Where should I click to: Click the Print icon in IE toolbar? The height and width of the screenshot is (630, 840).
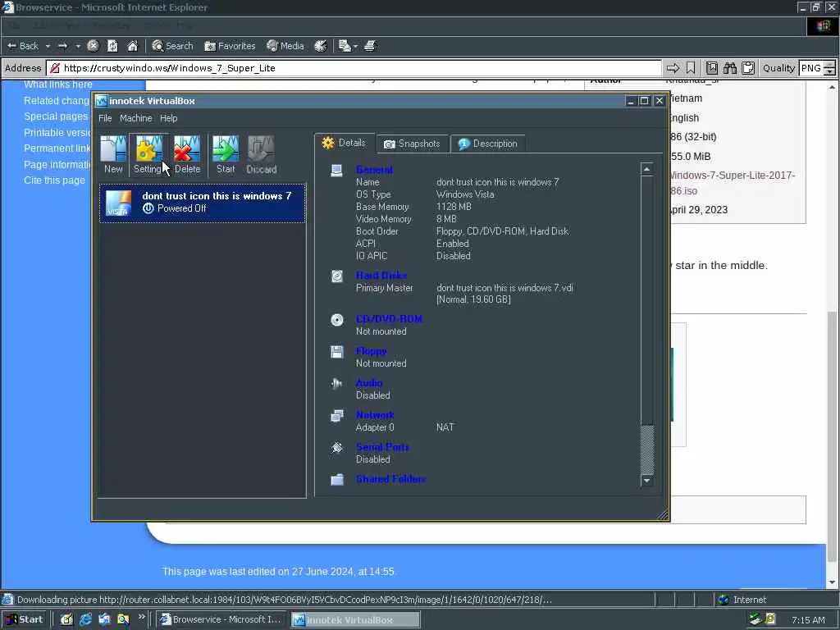coord(370,46)
